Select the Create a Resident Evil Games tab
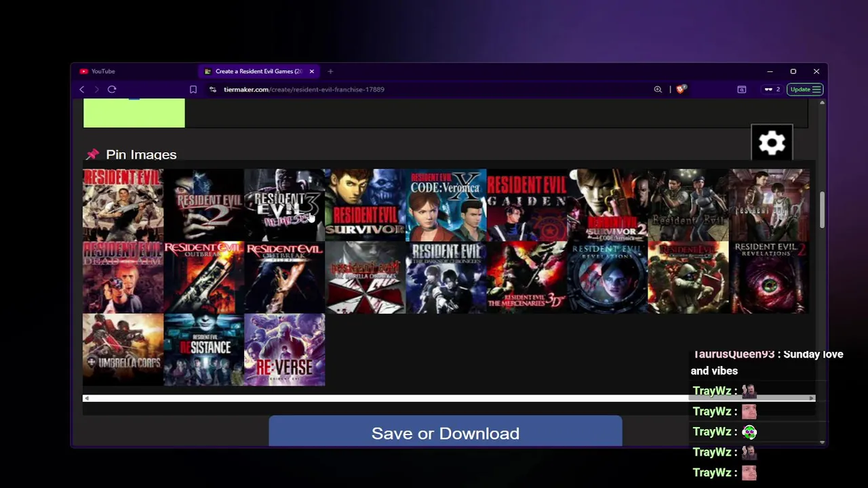This screenshot has height=488, width=868. coord(258,71)
